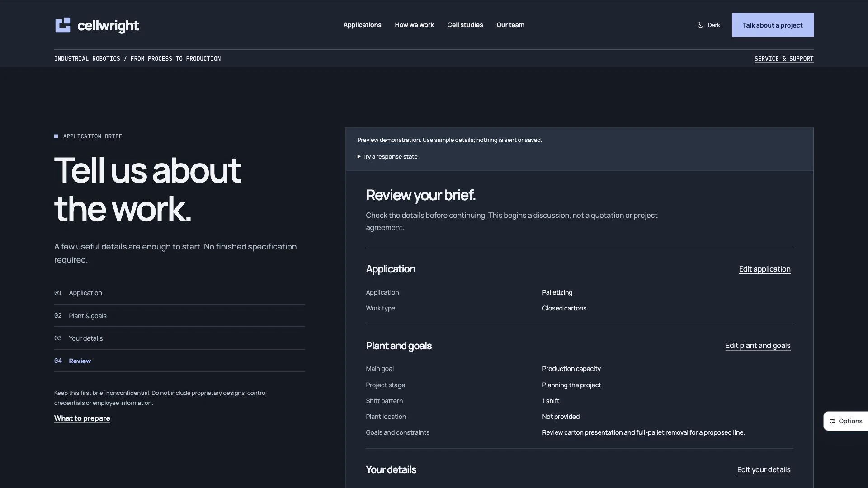Viewport: 868px width, 488px height.
Task: Open the What to prepare link
Action: [82, 418]
